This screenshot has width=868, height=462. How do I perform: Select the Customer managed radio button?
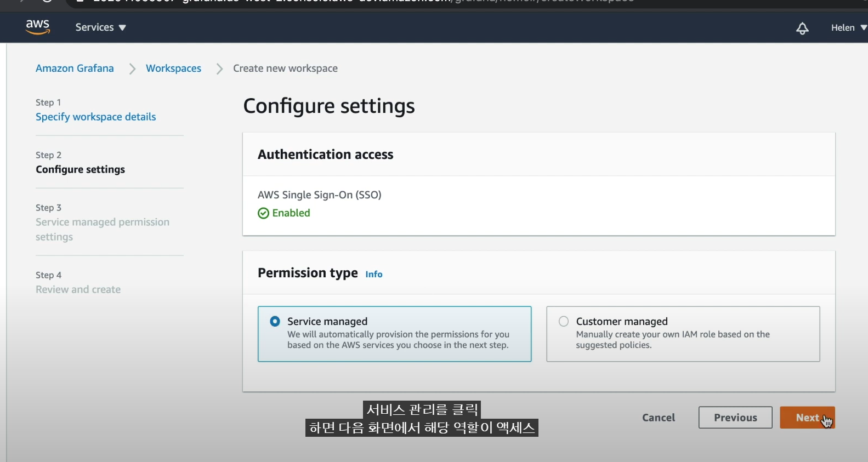pos(564,321)
